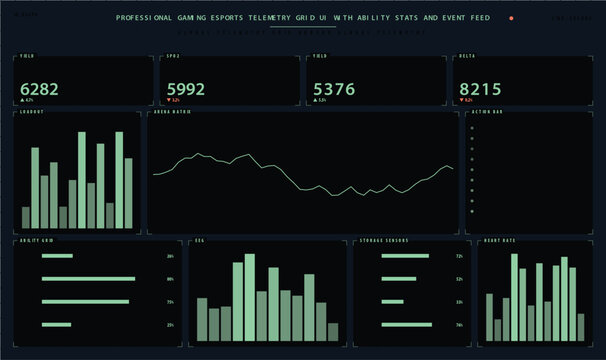Click the red down-triangle icon under 8215
The width and height of the screenshot is (606, 360).
click(x=461, y=100)
